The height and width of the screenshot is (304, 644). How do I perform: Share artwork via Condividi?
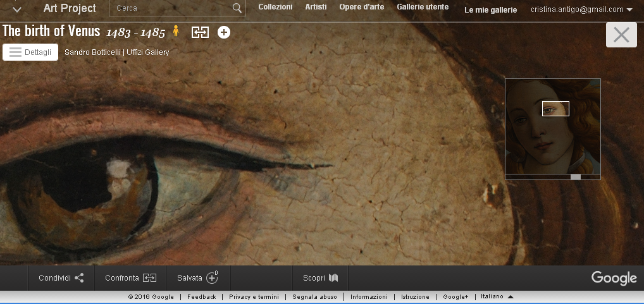[61, 278]
